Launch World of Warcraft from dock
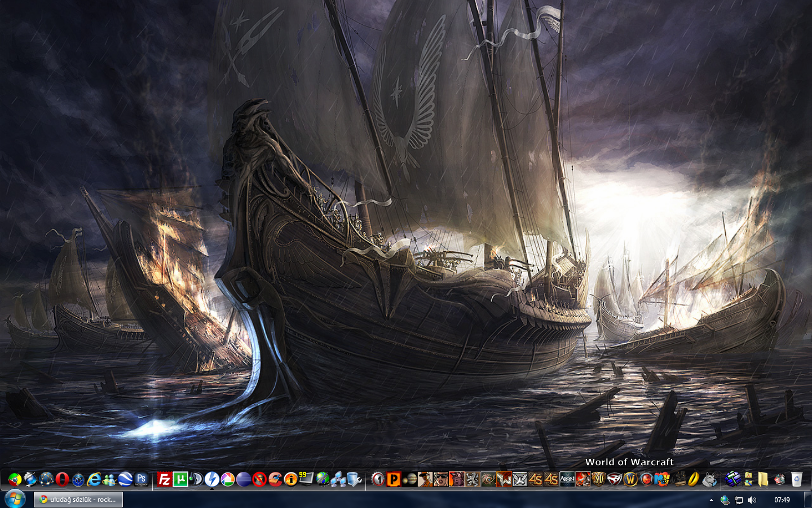812x508 pixels. [630, 480]
